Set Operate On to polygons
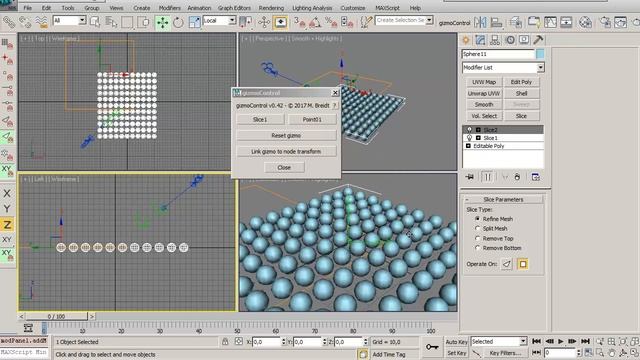 522,264
